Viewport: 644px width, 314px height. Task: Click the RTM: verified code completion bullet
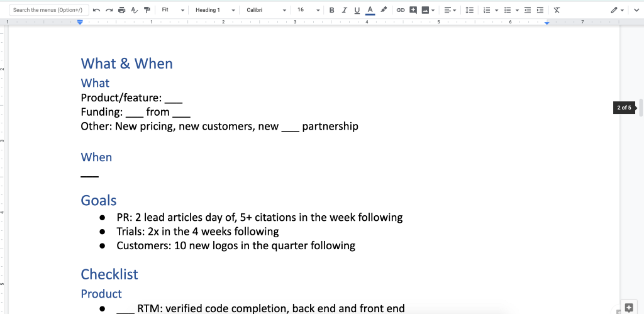pos(261,308)
